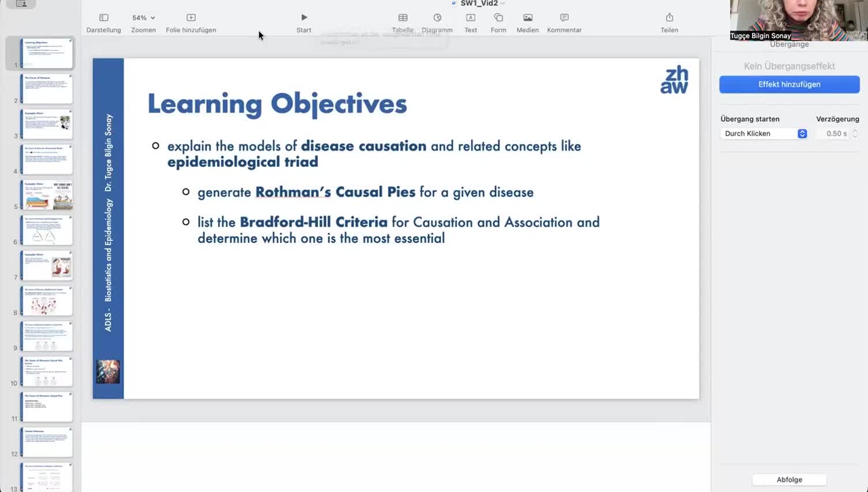Insert a table via the Tabelle icon

[x=403, y=18]
